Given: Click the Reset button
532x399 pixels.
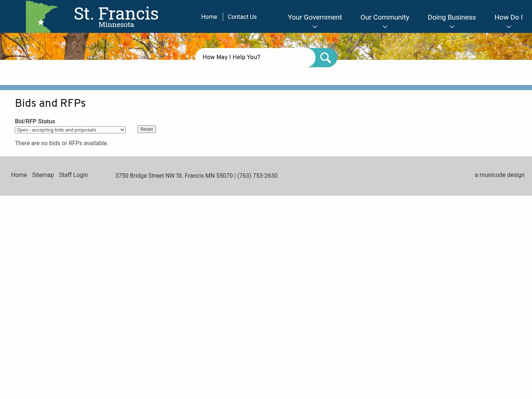Looking at the screenshot, I should pos(147,129).
